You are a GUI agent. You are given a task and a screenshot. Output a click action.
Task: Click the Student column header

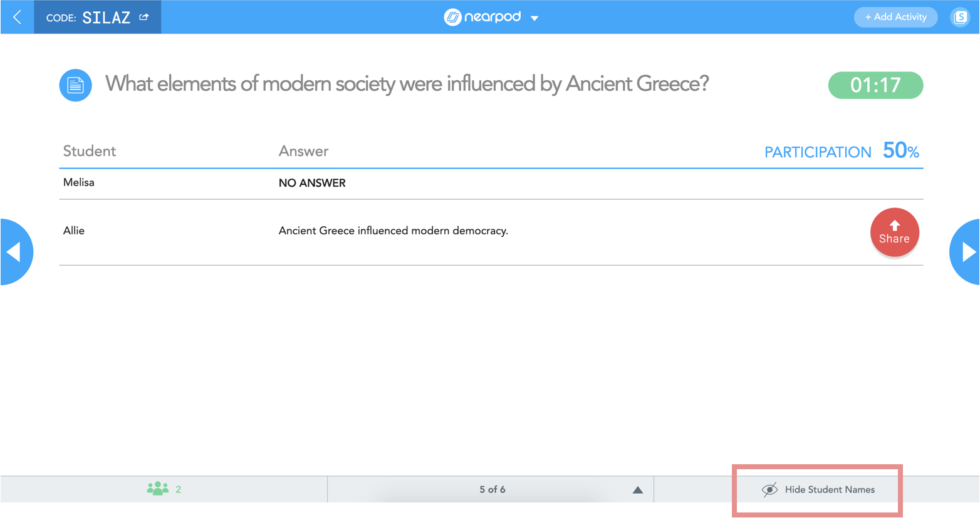point(90,151)
